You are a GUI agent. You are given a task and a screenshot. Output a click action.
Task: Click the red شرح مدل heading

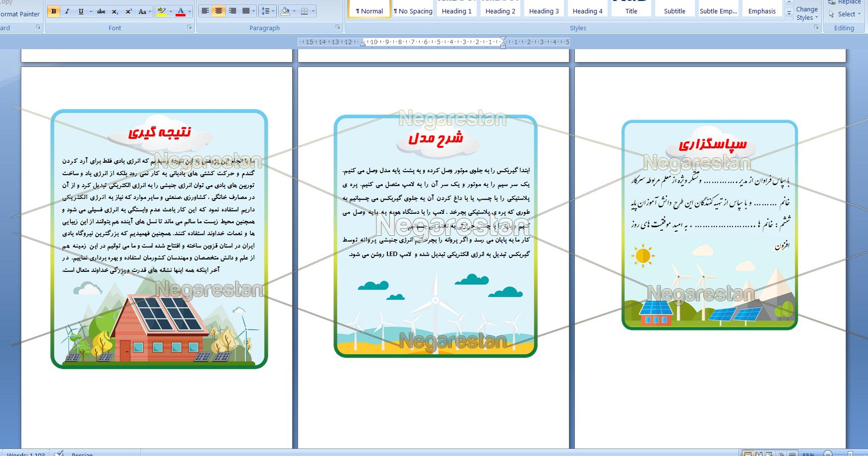[x=436, y=138]
